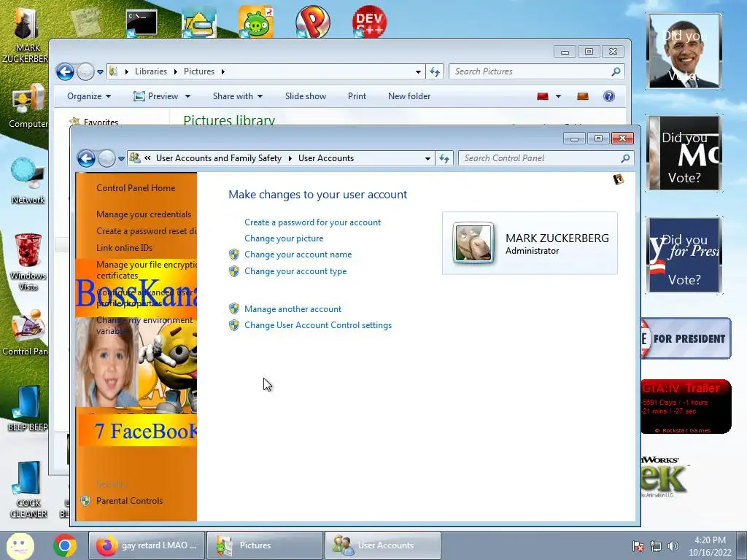Screen dimensions: 747x560
Task: Open recent pages dropdown in Pictures window
Action: [x=100, y=72]
